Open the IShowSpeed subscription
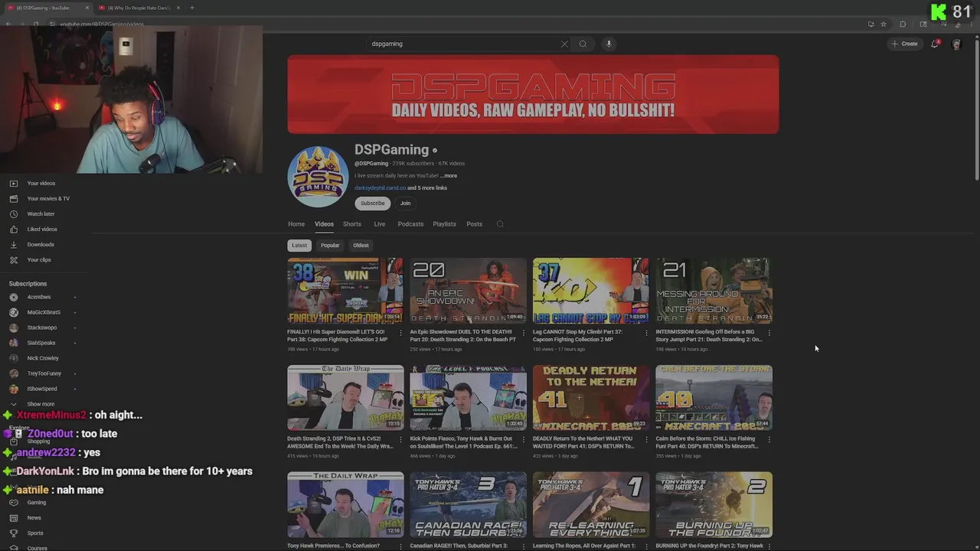 coord(43,389)
